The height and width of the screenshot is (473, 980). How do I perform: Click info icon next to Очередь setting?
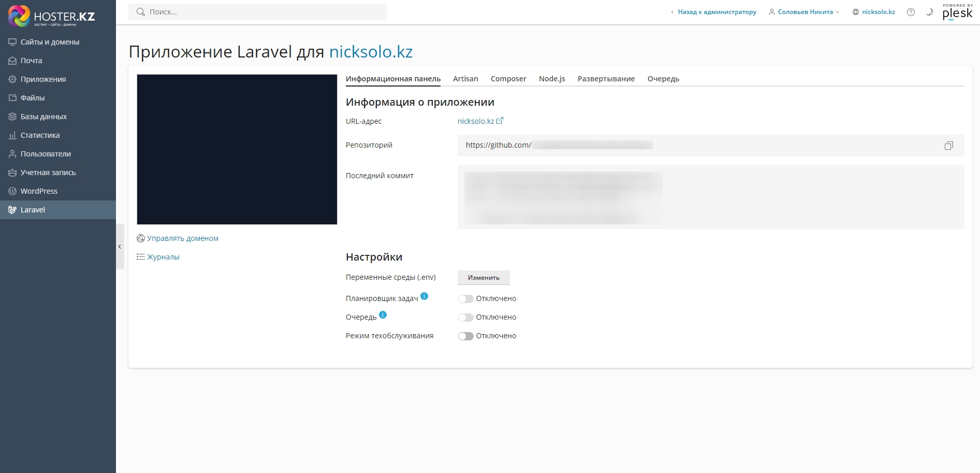(x=383, y=315)
